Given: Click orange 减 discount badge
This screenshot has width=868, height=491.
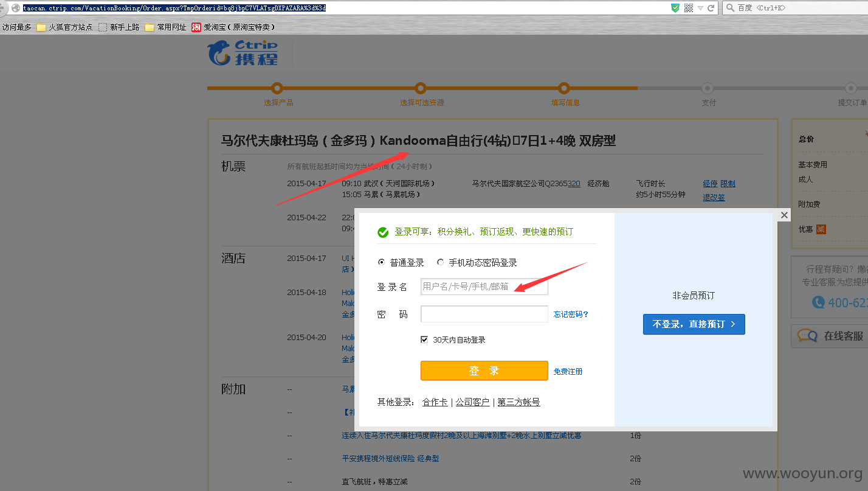Looking at the screenshot, I should coord(821,229).
